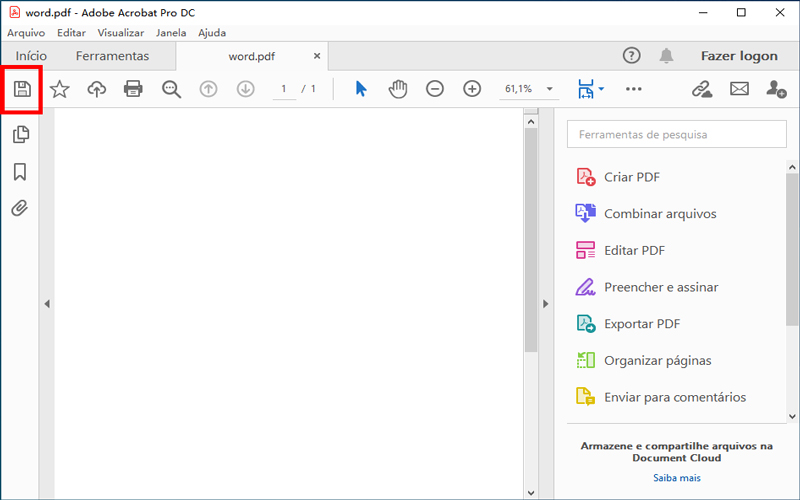Activate the hand pan tool
Screen dimensions: 800x500
397,89
